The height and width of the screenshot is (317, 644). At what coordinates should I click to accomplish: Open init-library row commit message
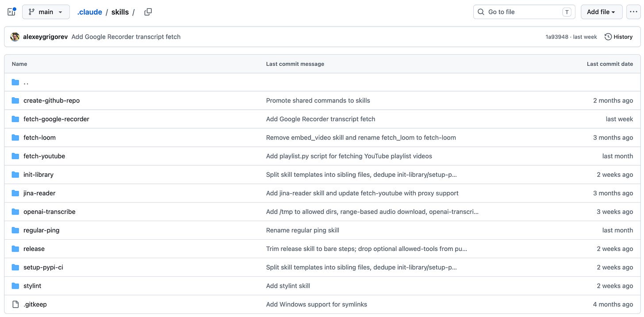click(x=361, y=175)
